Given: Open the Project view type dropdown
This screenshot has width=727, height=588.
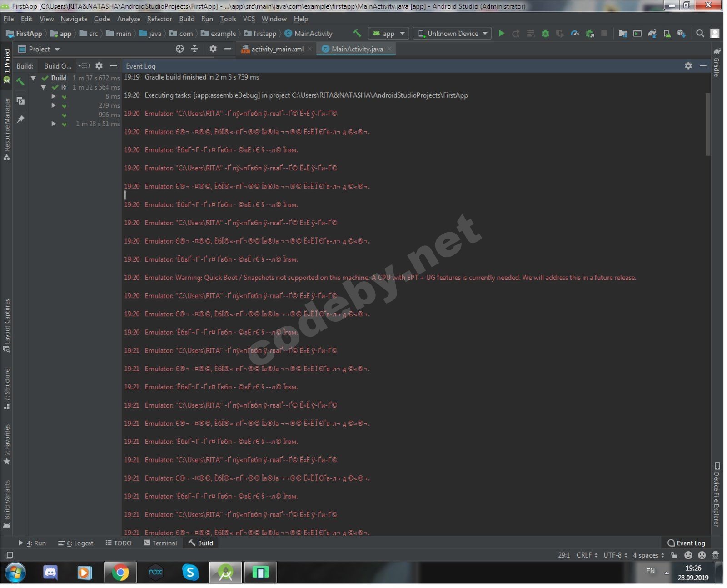Looking at the screenshot, I should [x=39, y=49].
